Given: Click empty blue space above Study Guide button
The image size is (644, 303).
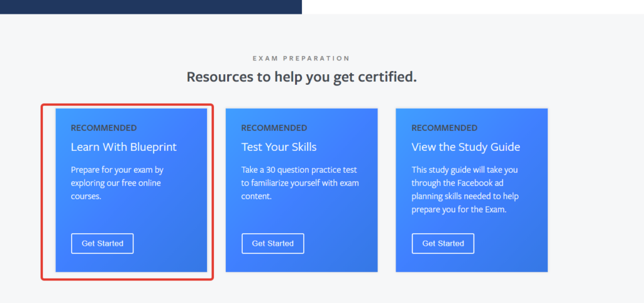Looking at the screenshot, I should pos(472,224).
